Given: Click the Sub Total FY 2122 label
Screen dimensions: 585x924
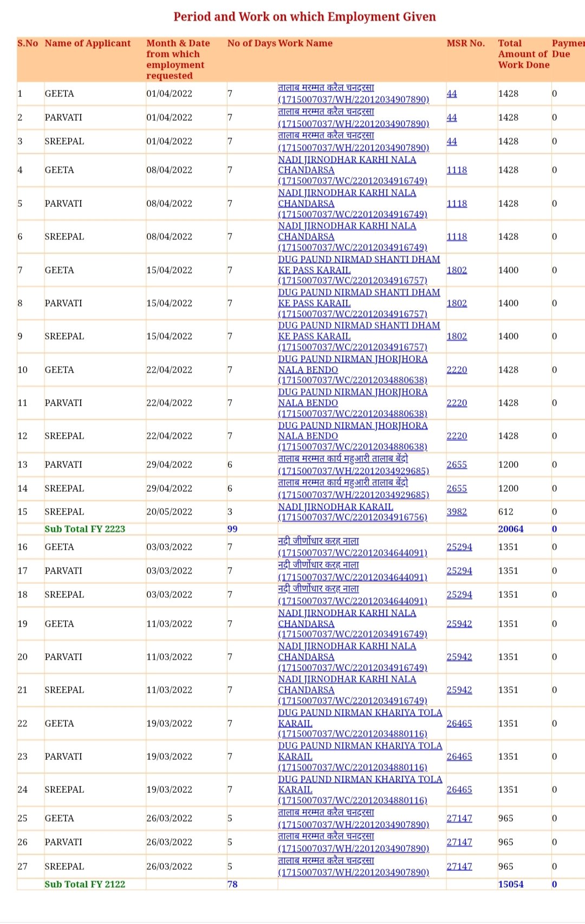Looking at the screenshot, I should pos(84,884).
